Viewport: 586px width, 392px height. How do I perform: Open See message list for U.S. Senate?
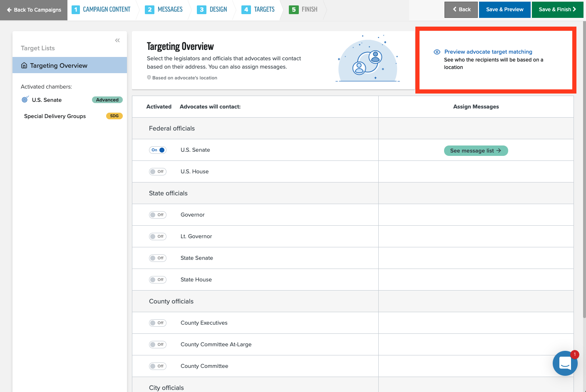coord(476,150)
